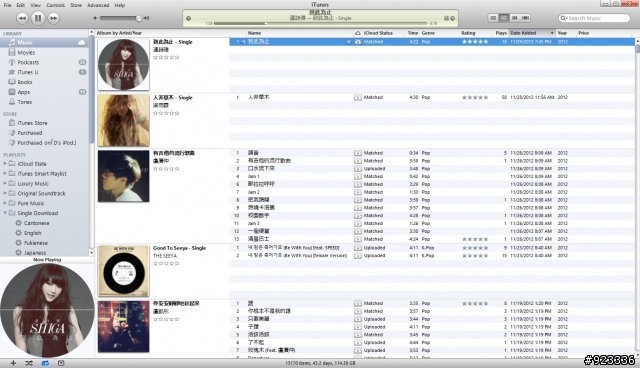Expand the Original Soundtrack folder
Image resolution: width=640 pixels, height=368 pixels.
5,193
